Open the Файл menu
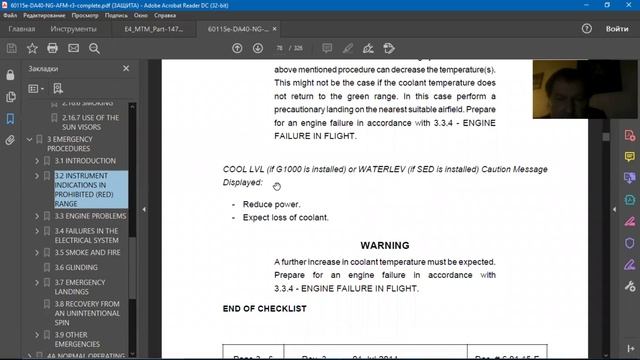Image resolution: width=640 pixels, height=360 pixels. pyautogui.click(x=10, y=16)
